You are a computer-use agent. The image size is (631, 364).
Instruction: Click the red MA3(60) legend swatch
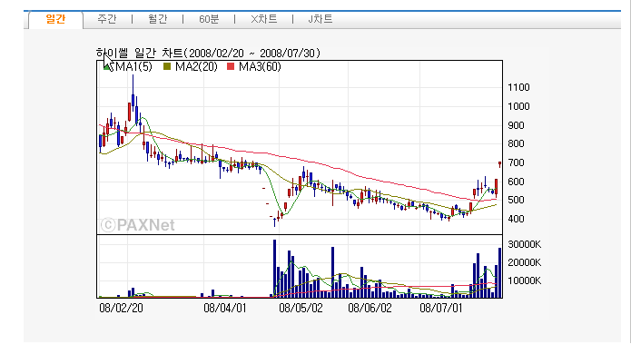pyautogui.click(x=231, y=66)
